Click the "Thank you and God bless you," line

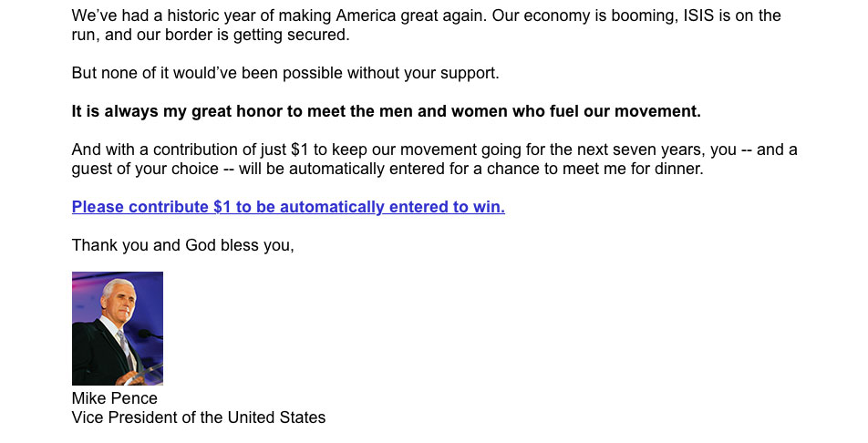182,245
